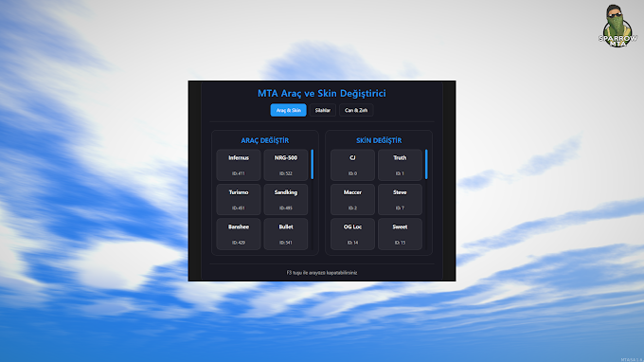The height and width of the screenshot is (362, 644).
Task: Click the skin list scrollbar thumb
Action: (x=426, y=164)
